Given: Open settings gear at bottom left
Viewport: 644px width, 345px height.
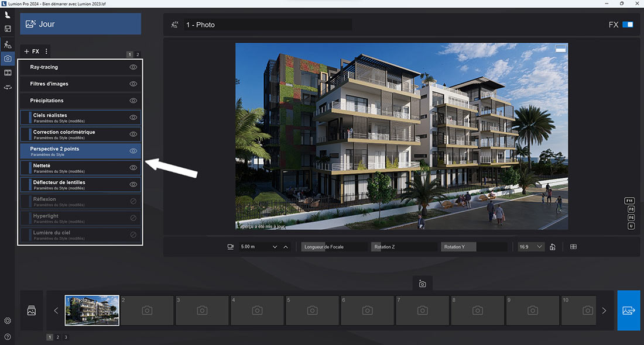Looking at the screenshot, I should 8,320.
